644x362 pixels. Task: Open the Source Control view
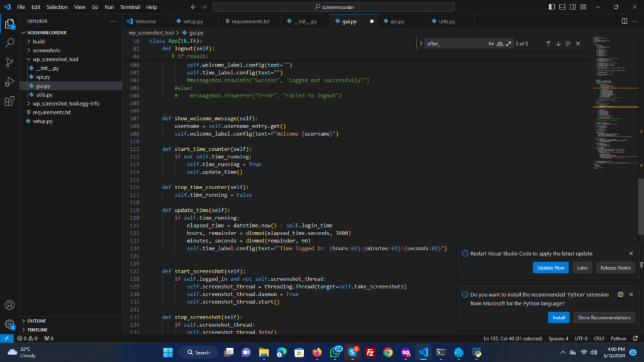click(9, 62)
